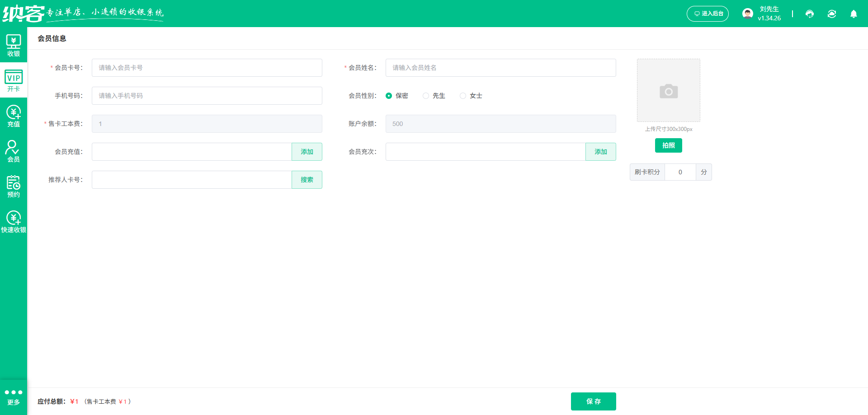Image resolution: width=868 pixels, height=415 pixels.
Task: Open notifications via the bell icon
Action: click(854, 14)
